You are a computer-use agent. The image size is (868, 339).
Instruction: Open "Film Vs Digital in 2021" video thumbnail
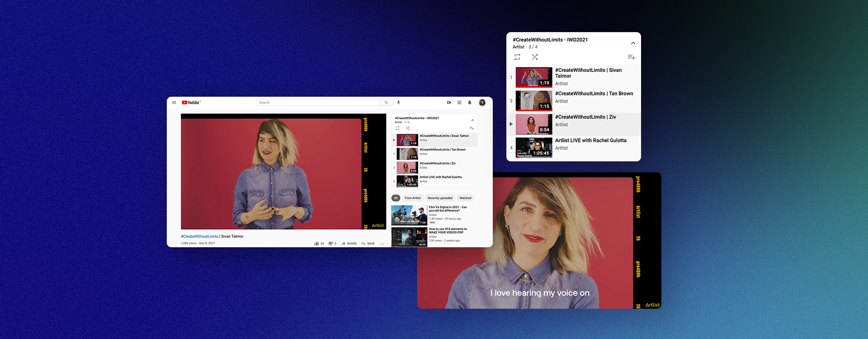point(409,215)
